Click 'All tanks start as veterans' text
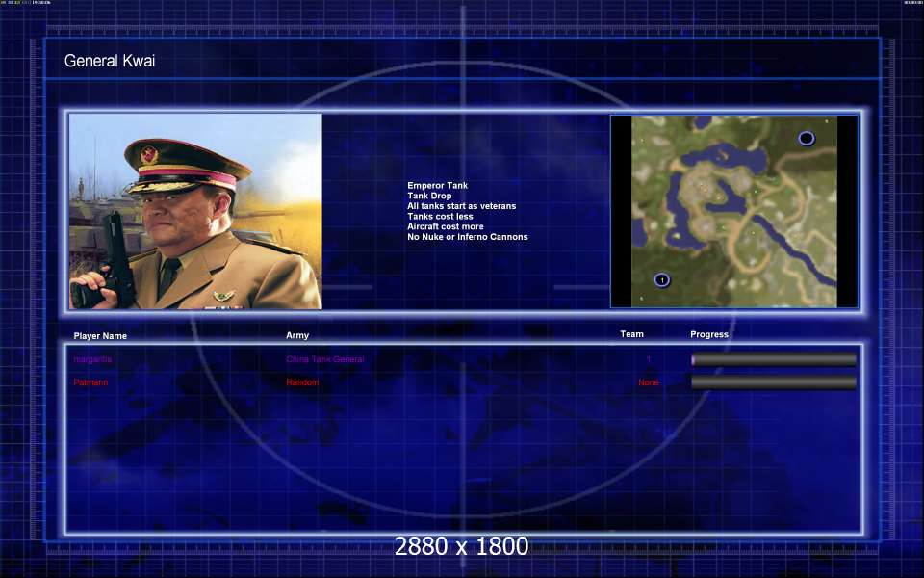This screenshot has height=578, width=924. 461,206
